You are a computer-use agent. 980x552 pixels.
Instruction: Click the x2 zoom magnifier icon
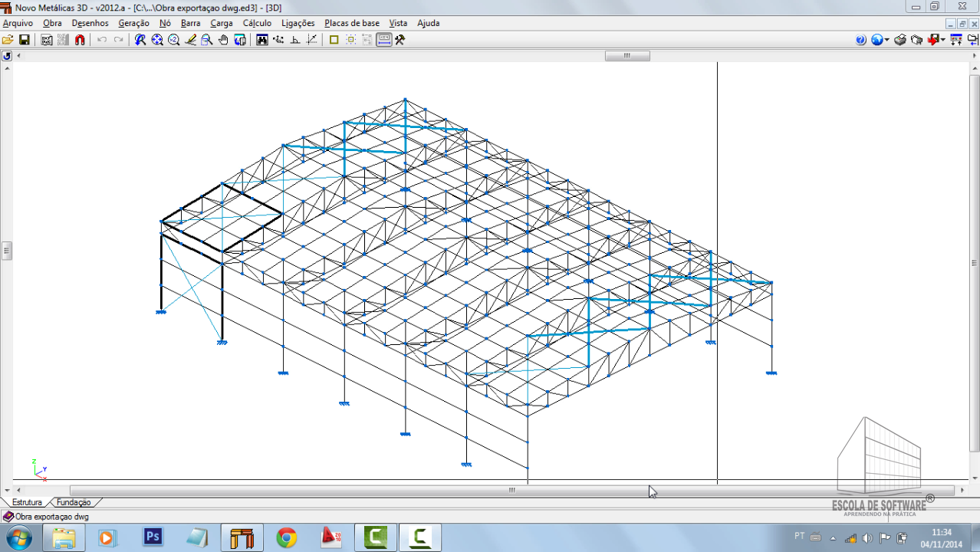pyautogui.click(x=173, y=40)
